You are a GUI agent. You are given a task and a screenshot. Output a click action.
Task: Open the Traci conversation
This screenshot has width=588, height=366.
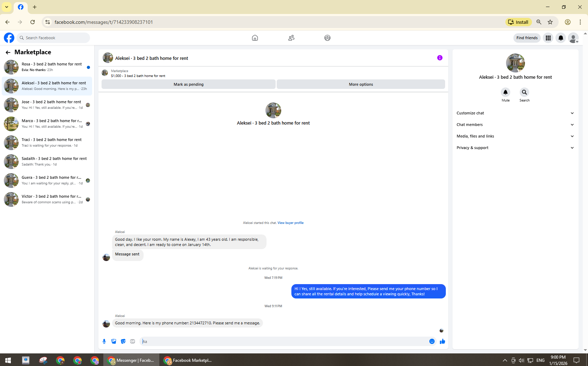click(x=47, y=143)
